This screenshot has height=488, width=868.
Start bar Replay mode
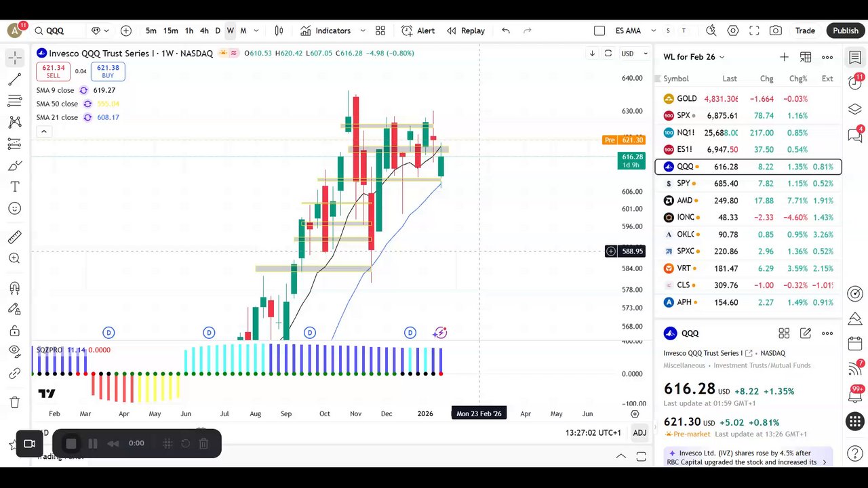tap(466, 30)
